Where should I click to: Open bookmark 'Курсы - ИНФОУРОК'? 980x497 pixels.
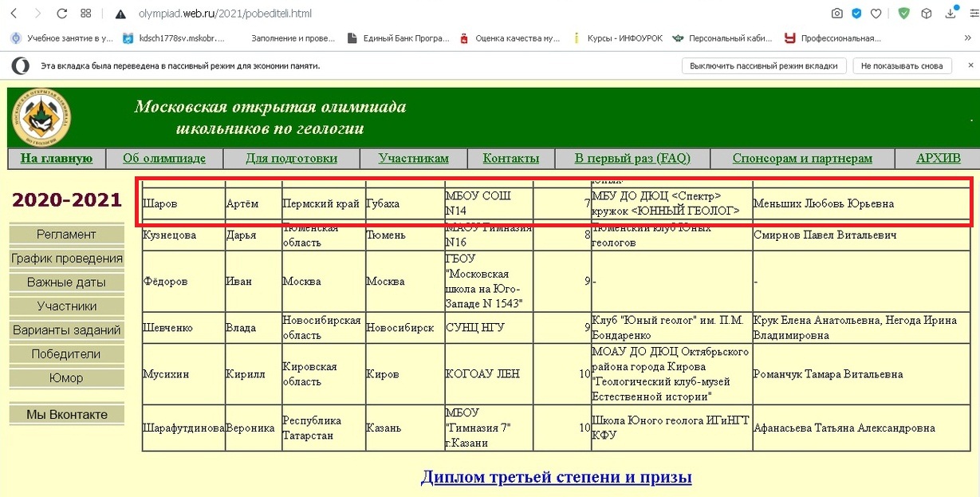click(x=618, y=37)
